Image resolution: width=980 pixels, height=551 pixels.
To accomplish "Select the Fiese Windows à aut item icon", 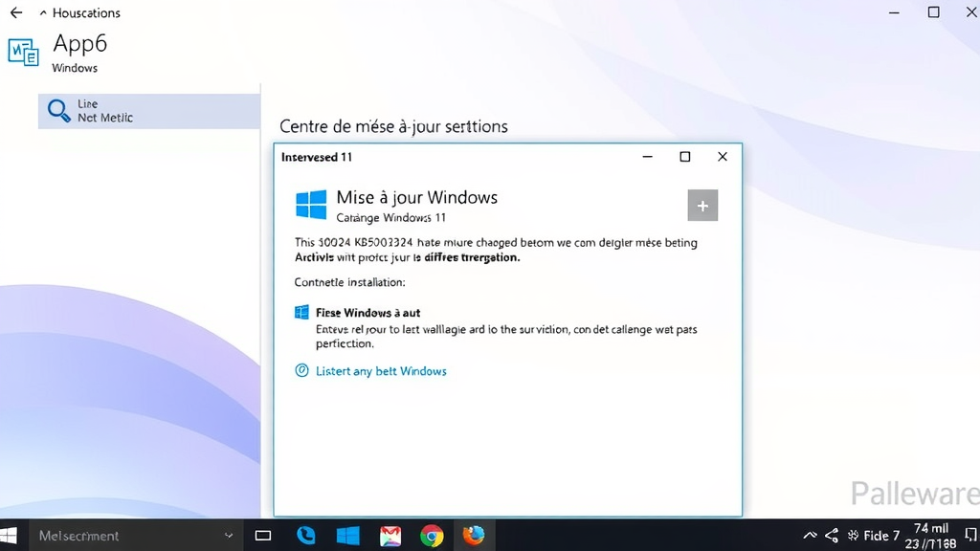I will click(x=302, y=312).
